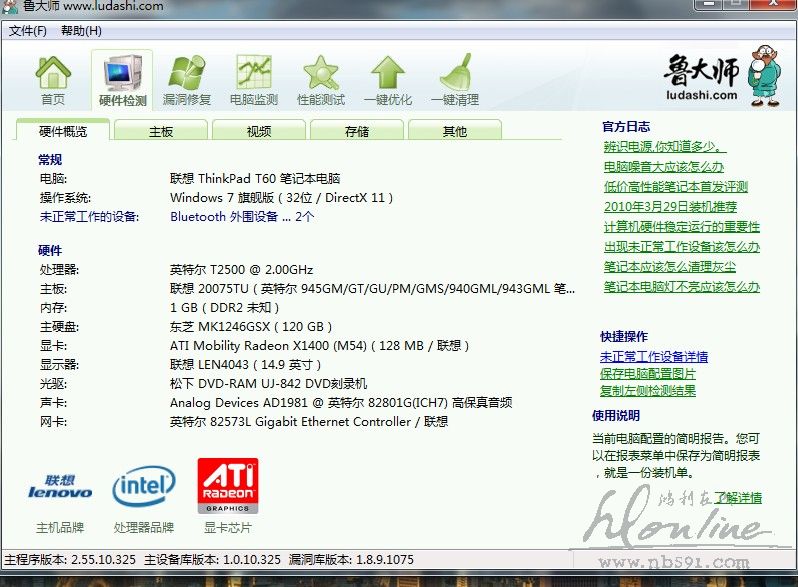Open the 漏洞修复 vulnerability repair tool
This screenshot has width=798, height=587.
[187, 79]
